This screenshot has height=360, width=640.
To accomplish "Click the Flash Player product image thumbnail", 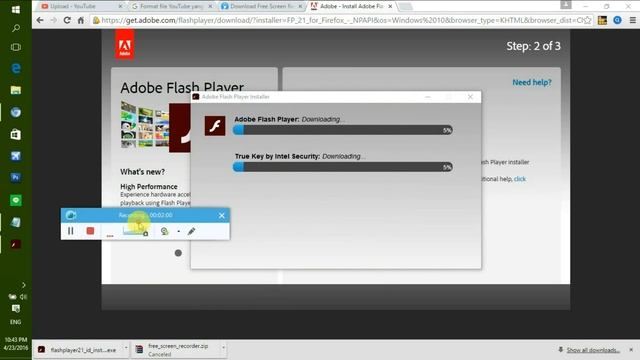I will [156, 126].
